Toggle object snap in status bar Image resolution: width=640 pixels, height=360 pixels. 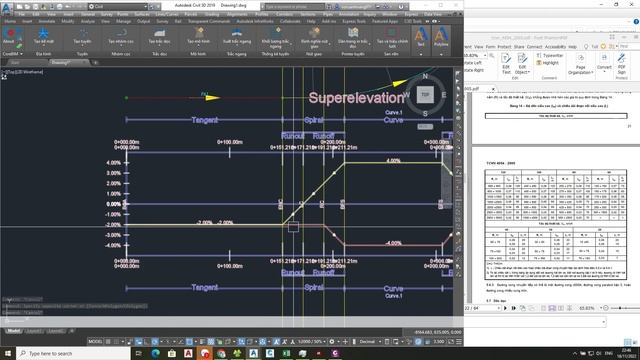click(x=190, y=342)
